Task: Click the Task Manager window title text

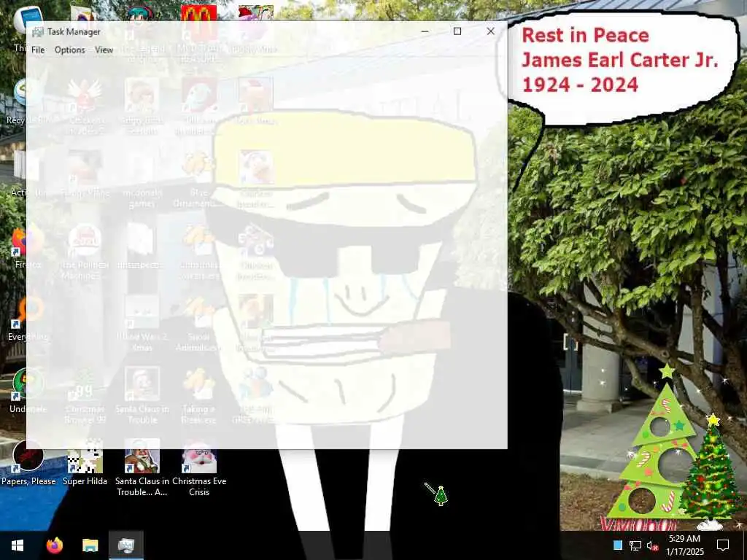Action: pos(74,32)
